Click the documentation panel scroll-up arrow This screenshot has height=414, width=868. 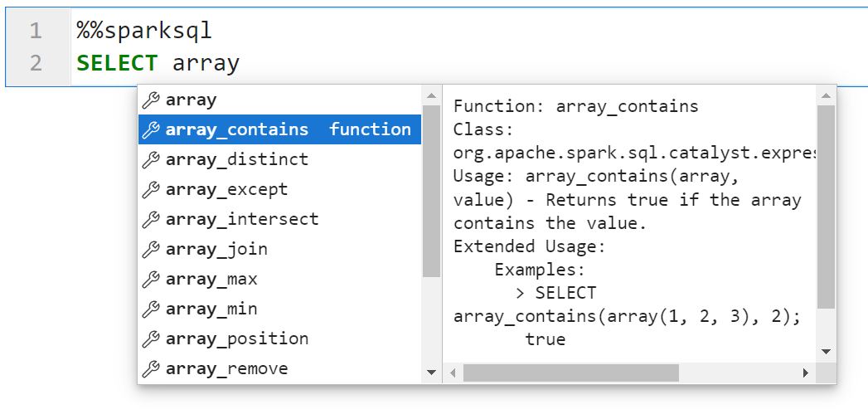pos(826,96)
